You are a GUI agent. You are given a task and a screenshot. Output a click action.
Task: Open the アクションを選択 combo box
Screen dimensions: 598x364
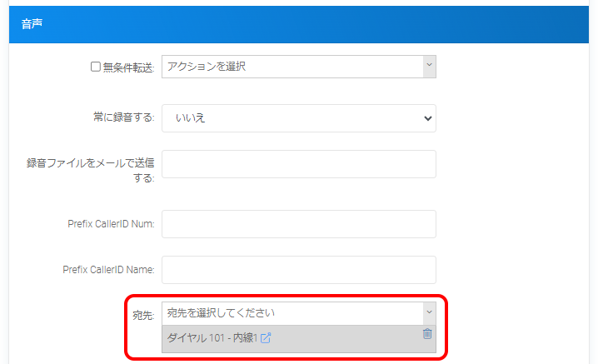pyautogui.click(x=292, y=67)
